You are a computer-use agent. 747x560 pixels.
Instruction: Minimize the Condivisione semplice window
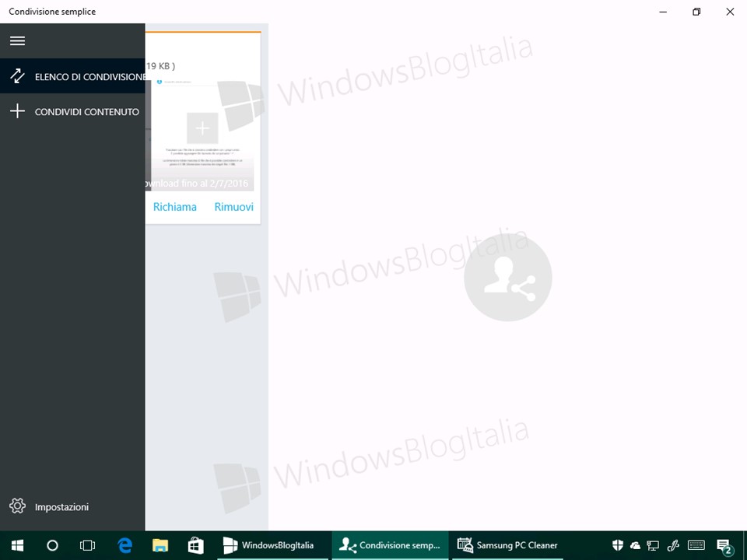[663, 12]
